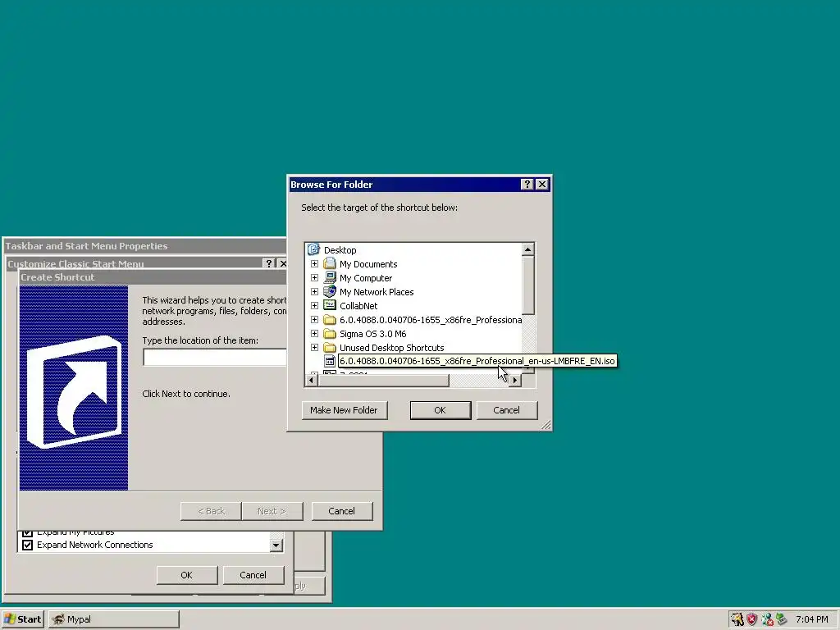Toggle Expand Network Connections checkbox
This screenshot has width=840, height=630.
click(27, 545)
